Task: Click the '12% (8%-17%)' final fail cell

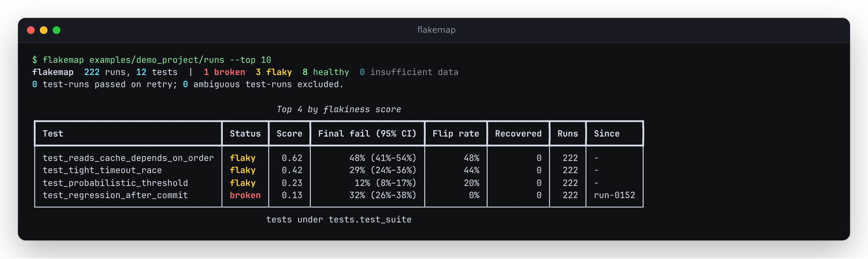Action: [x=386, y=183]
